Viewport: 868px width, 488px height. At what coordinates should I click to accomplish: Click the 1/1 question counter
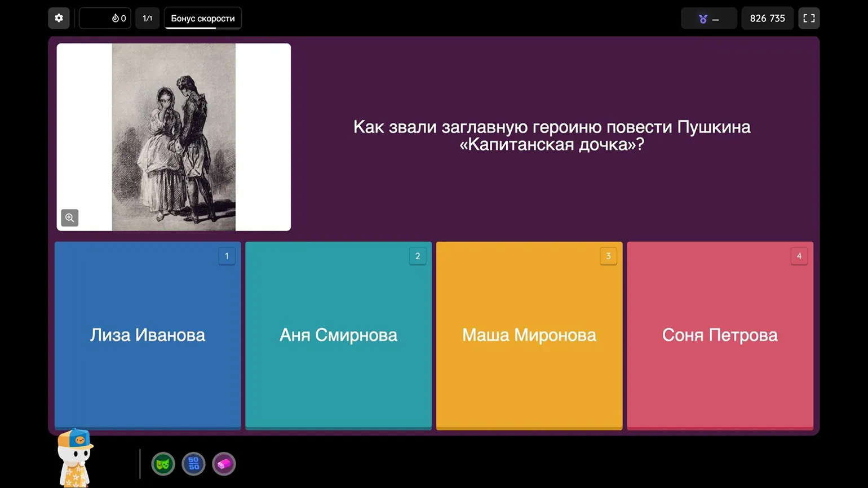tap(148, 18)
